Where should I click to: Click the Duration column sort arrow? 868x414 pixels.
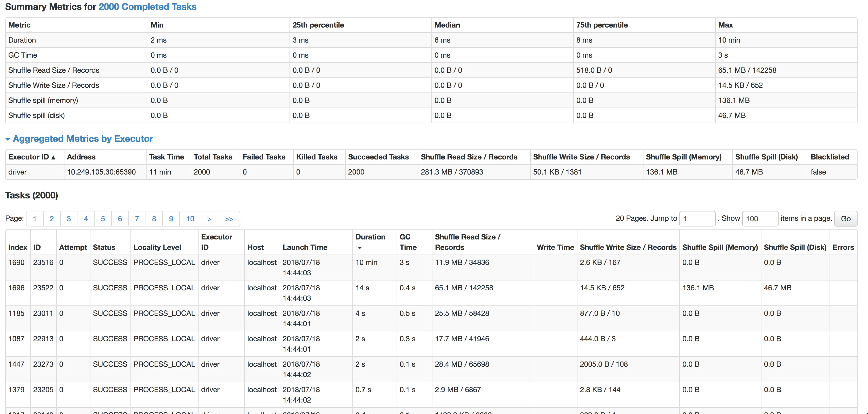tap(360, 248)
